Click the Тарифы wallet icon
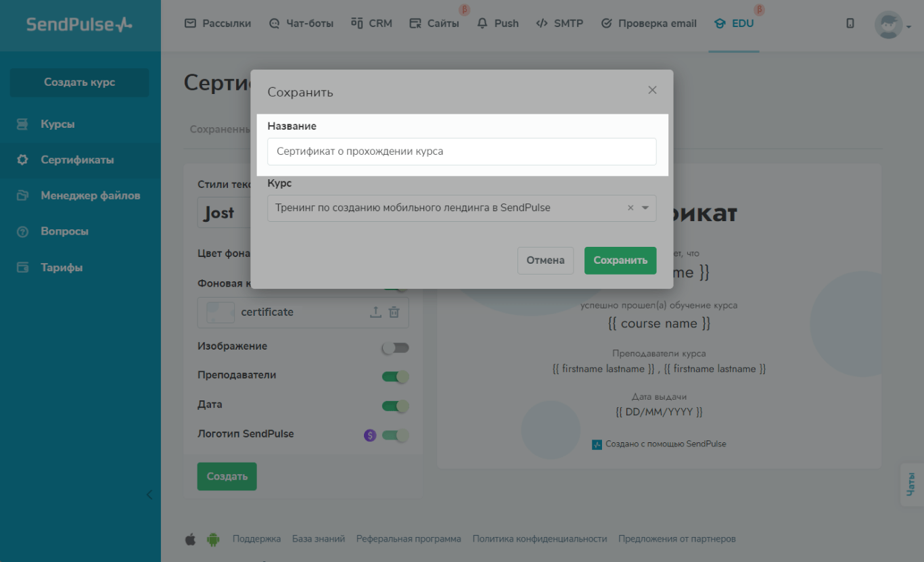924x562 pixels. 22,267
